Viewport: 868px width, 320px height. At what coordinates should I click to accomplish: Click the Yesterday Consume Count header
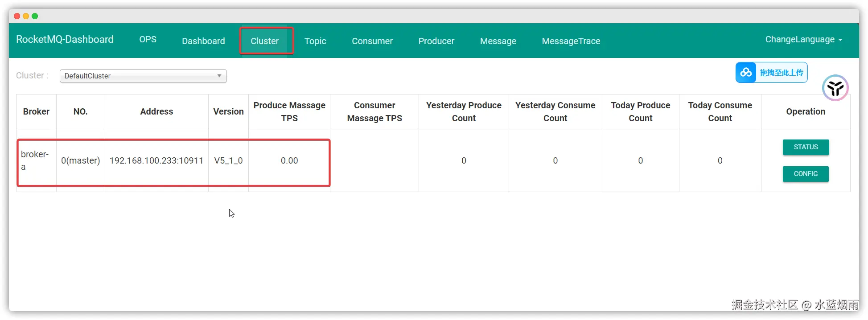click(x=555, y=111)
